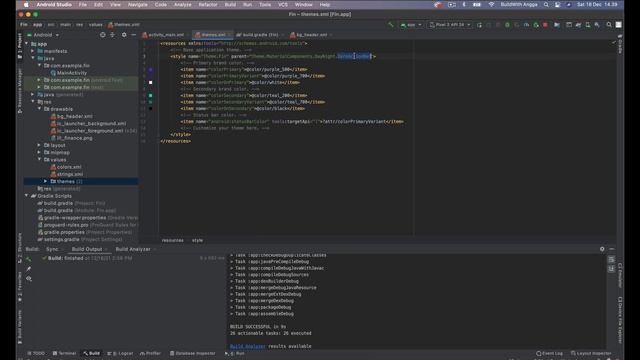Click the pin icon in Build panel

[x=29, y=269]
